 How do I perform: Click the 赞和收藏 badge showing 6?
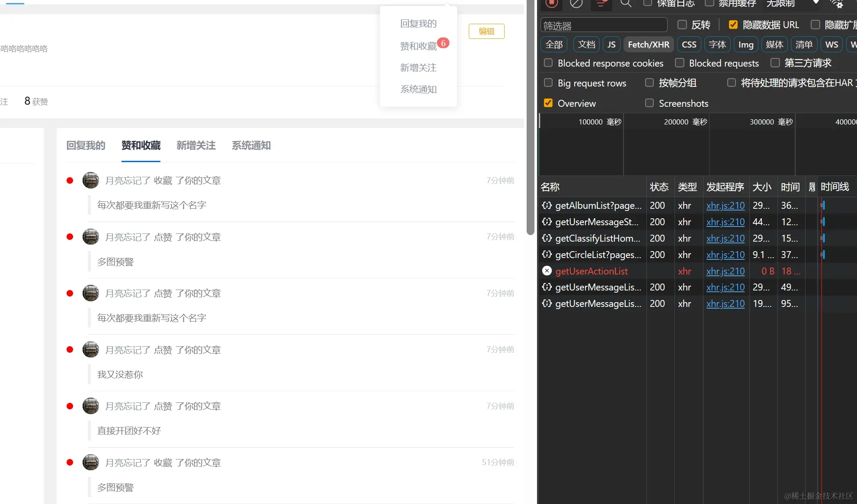click(x=443, y=43)
